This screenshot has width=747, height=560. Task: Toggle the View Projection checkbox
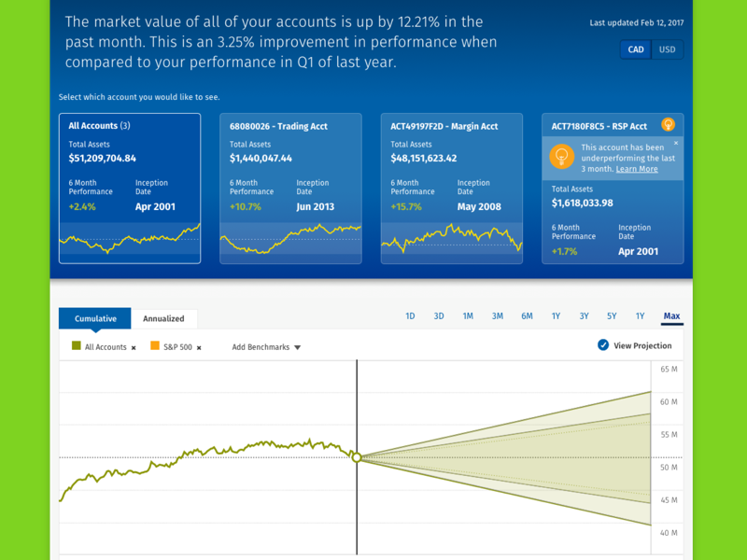tap(602, 345)
